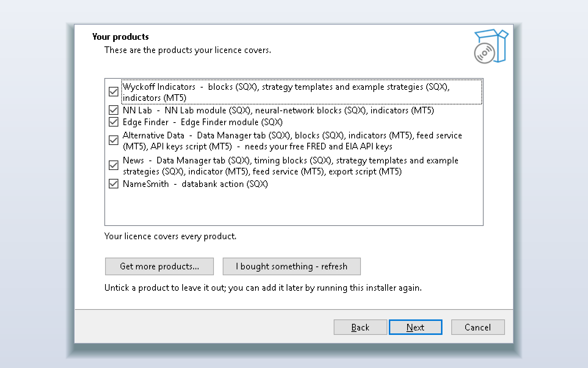Go to the Next step
The image size is (588, 368).
tap(416, 327)
